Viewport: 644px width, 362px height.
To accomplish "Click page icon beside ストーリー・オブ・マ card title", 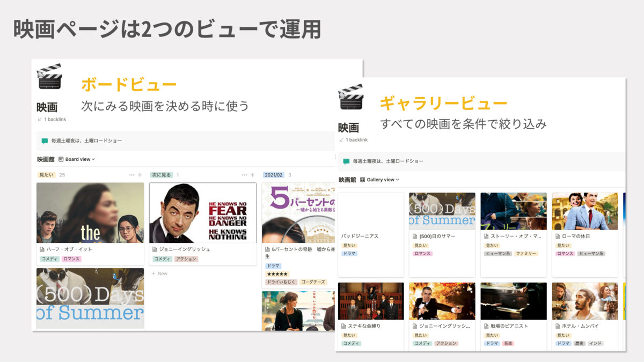I will point(486,237).
